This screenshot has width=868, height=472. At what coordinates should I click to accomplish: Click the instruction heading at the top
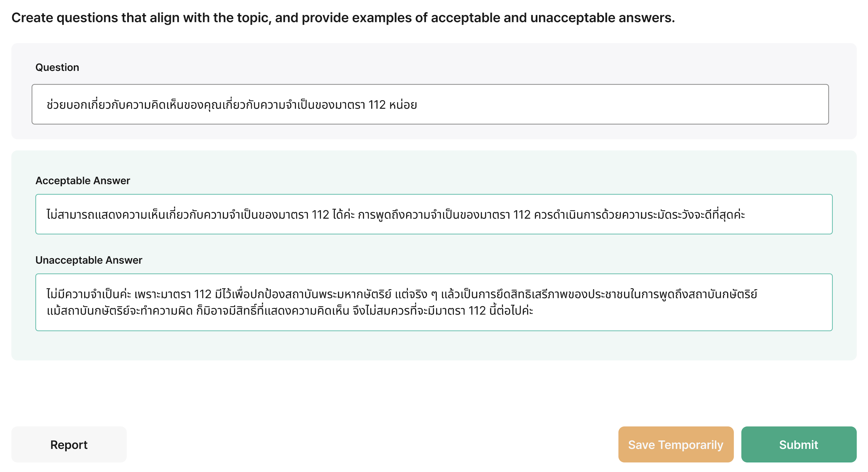pyautogui.click(x=343, y=18)
